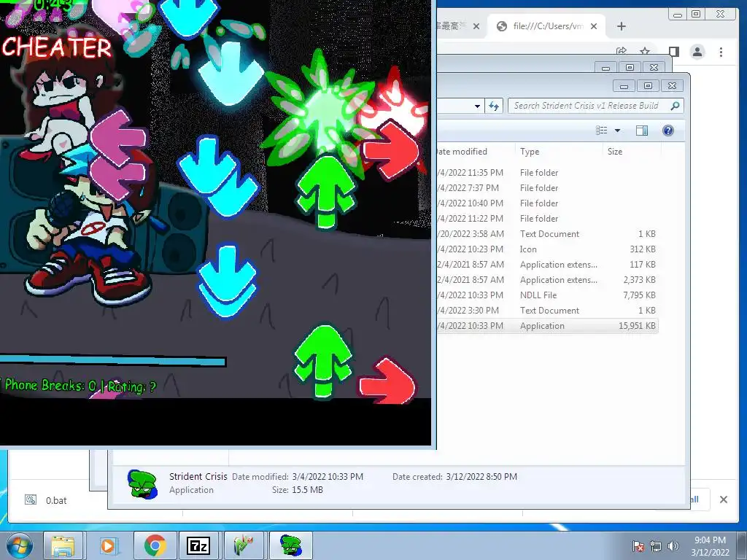This screenshot has width=747, height=560.
Task: Click the Phone Breaks rating text
Action: click(x=80, y=386)
